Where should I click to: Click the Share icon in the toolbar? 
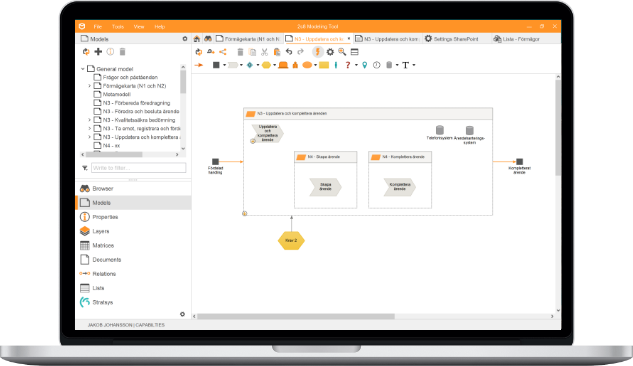(x=223, y=52)
